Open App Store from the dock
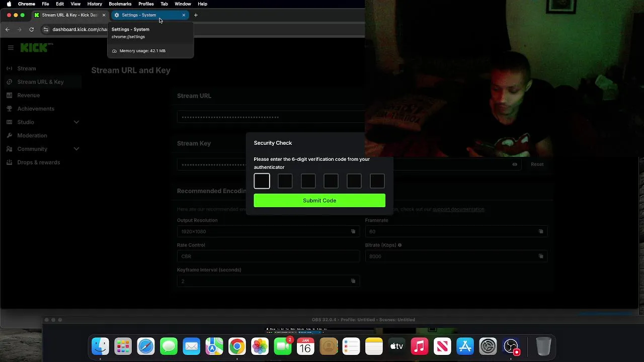 (x=465, y=346)
